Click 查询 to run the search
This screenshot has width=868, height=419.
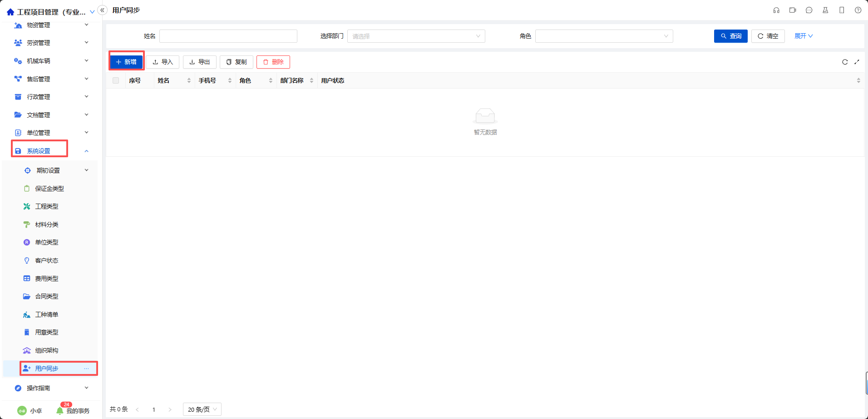(730, 36)
